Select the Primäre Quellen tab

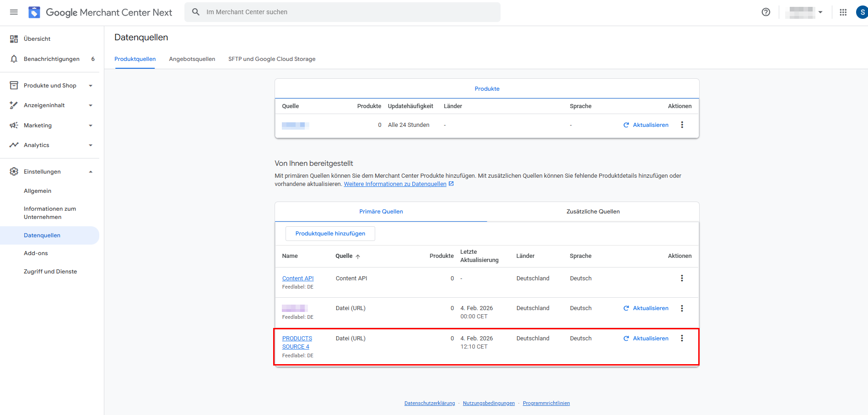[381, 212]
